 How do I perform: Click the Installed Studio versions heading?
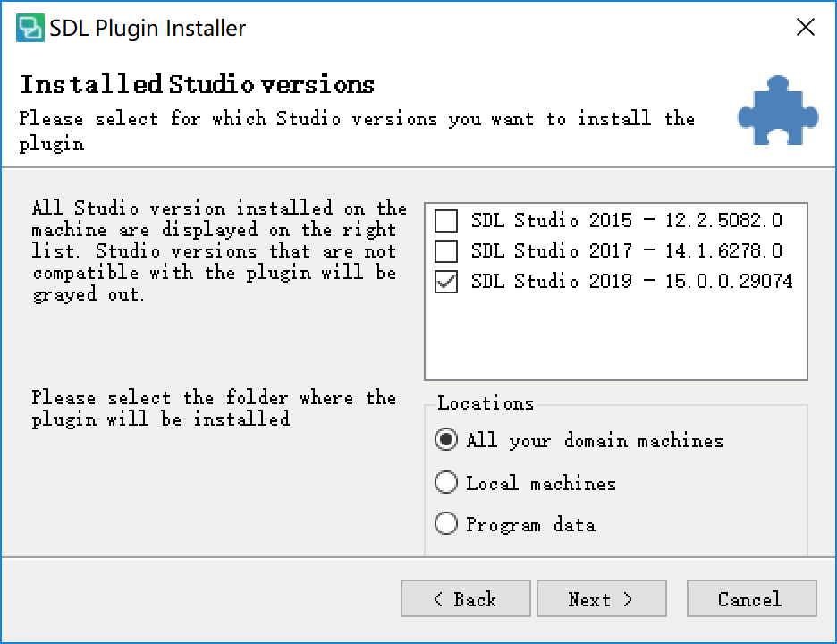pos(197,84)
